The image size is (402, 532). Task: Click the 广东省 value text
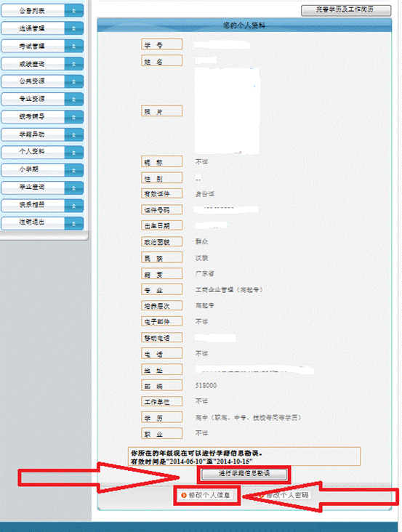[204, 273]
